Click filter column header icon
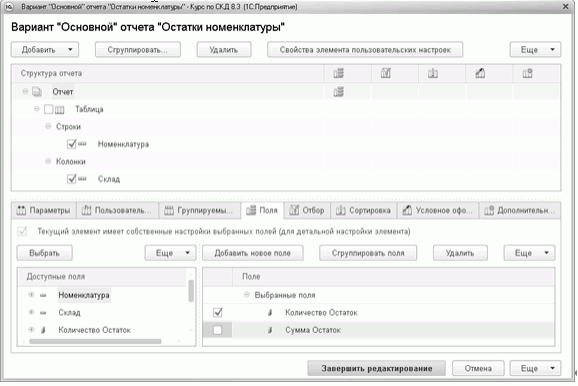578x386 pixels. pos(386,73)
